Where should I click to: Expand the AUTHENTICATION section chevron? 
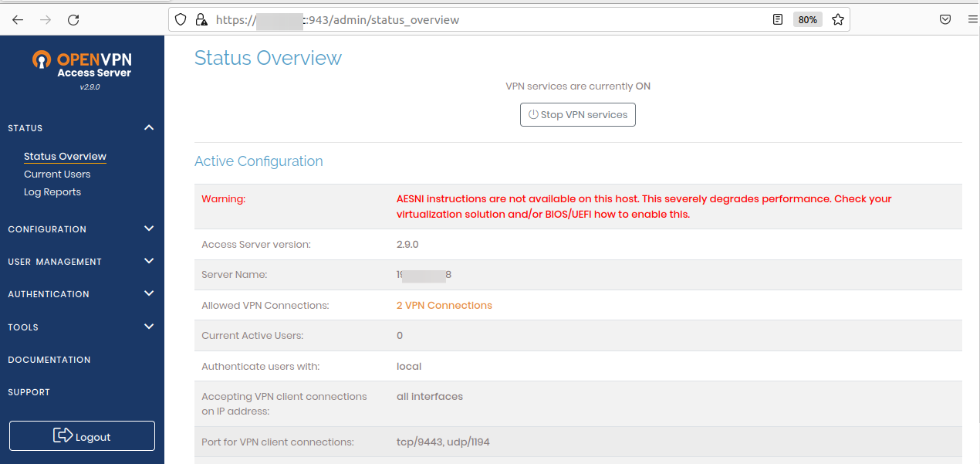click(x=149, y=293)
